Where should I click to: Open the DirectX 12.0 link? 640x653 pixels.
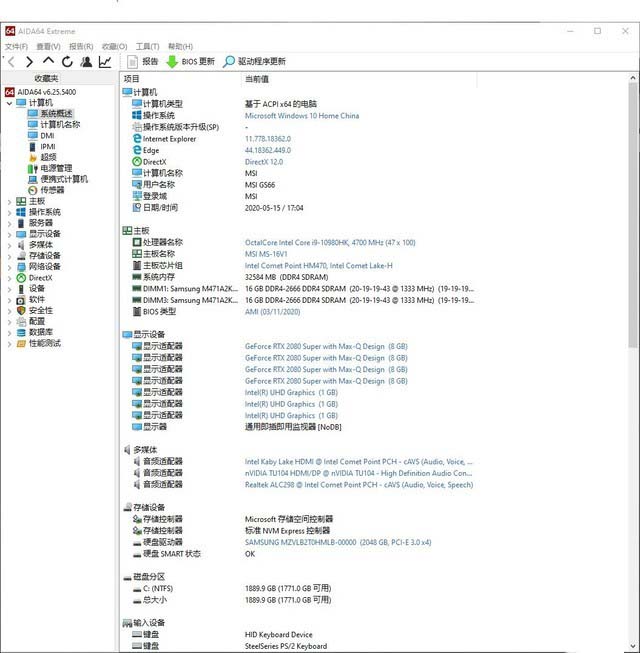(x=264, y=162)
